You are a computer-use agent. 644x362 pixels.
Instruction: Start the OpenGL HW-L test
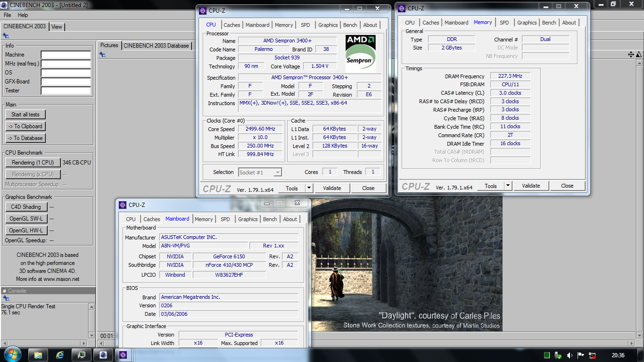[x=26, y=230]
